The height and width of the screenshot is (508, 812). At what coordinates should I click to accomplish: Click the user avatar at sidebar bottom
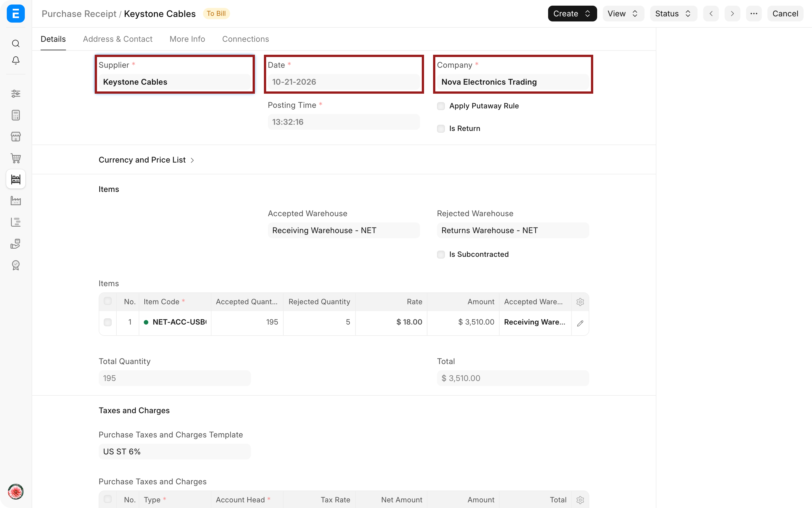click(x=16, y=492)
